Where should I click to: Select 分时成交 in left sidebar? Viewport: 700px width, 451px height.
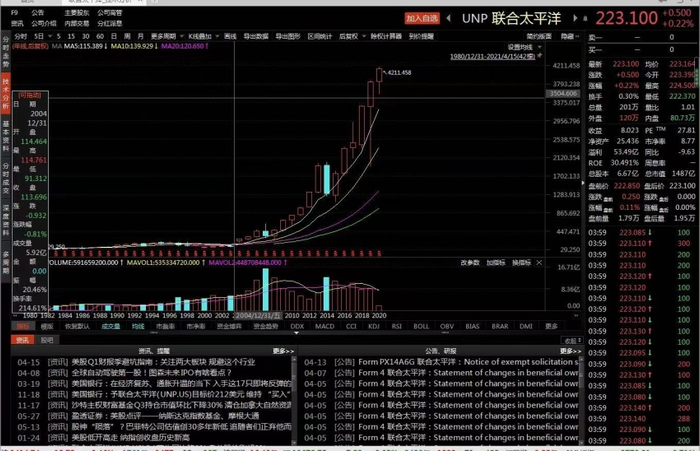6,178
